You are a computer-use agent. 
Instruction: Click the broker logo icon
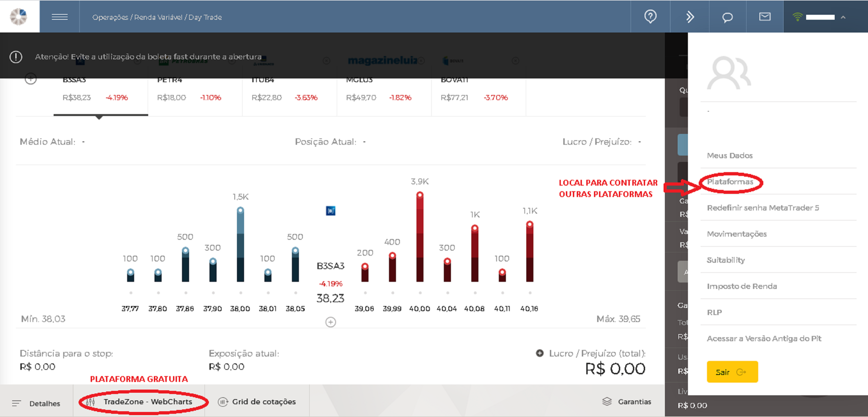point(19,16)
